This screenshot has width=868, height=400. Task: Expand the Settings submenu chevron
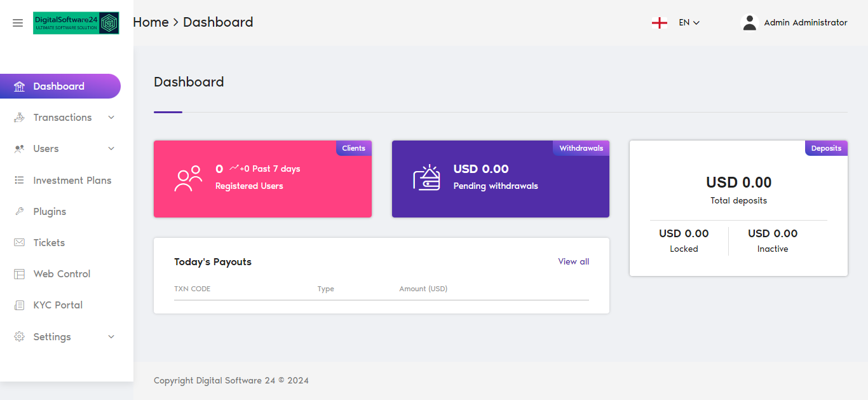pos(111,337)
